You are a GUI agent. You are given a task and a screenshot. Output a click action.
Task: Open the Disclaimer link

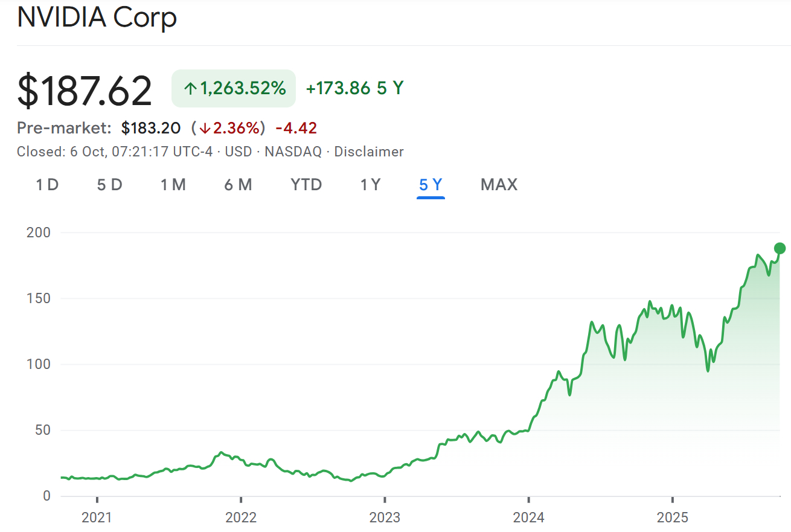(x=368, y=152)
